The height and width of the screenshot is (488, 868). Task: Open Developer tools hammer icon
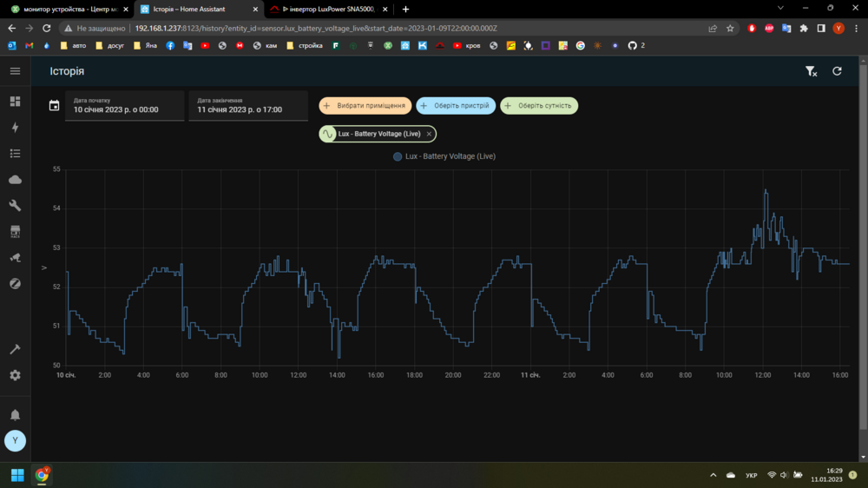pyautogui.click(x=15, y=349)
